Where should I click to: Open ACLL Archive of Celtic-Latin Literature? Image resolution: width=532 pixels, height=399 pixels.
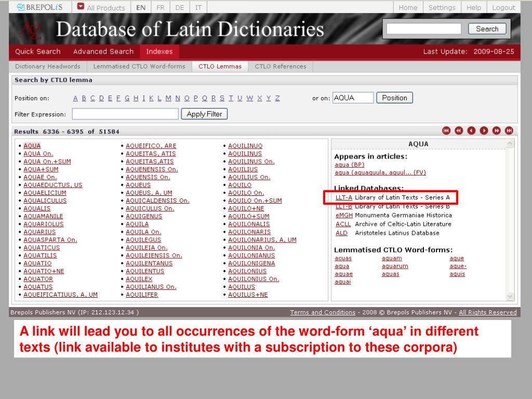[343, 224]
